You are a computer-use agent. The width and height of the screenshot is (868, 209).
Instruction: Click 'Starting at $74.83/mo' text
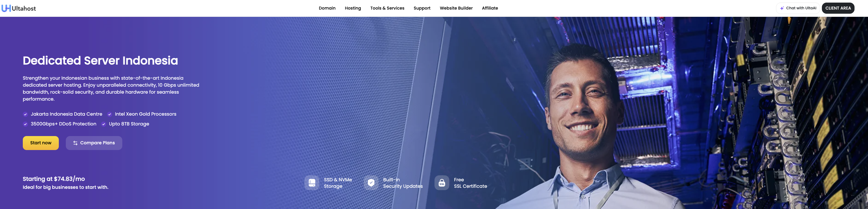pos(54,179)
